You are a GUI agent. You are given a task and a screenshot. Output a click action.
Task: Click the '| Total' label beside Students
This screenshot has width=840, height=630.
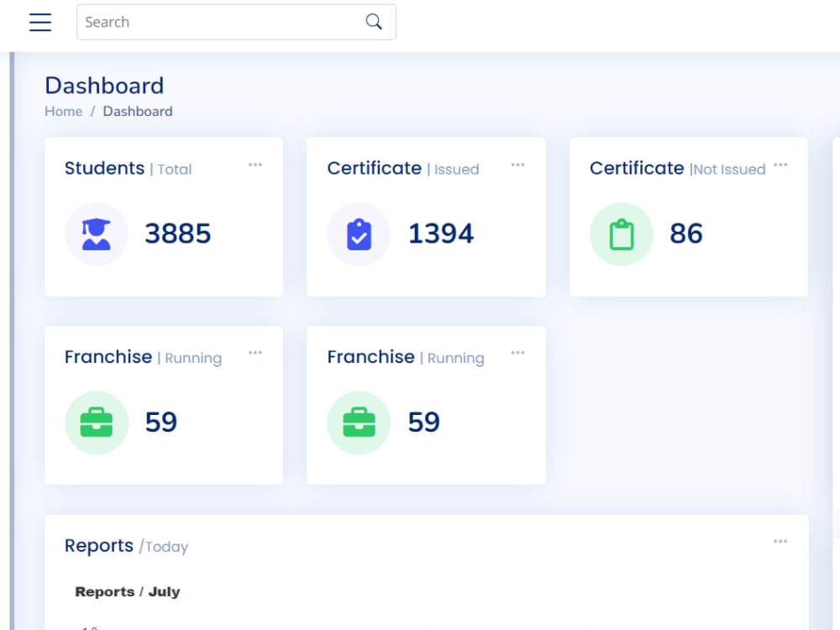[171, 170]
